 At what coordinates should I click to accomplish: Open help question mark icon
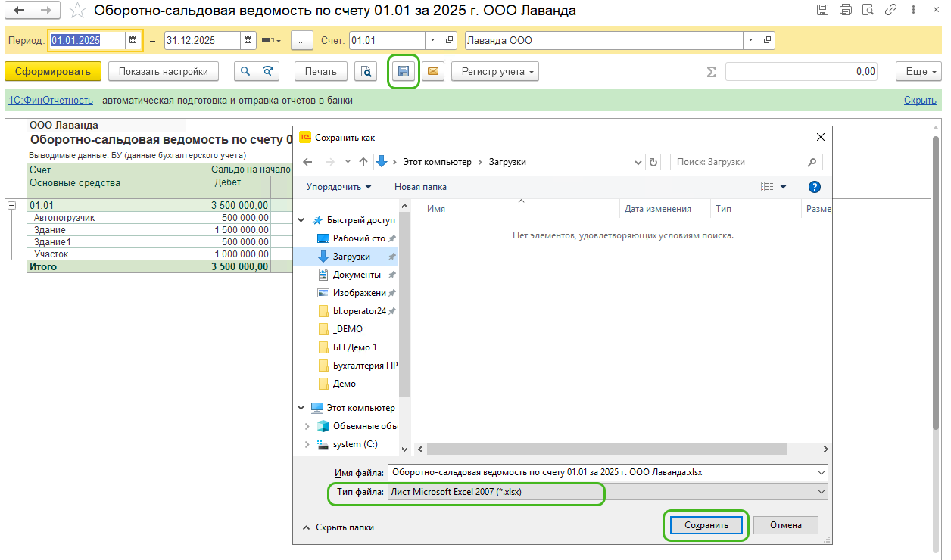coord(815,187)
